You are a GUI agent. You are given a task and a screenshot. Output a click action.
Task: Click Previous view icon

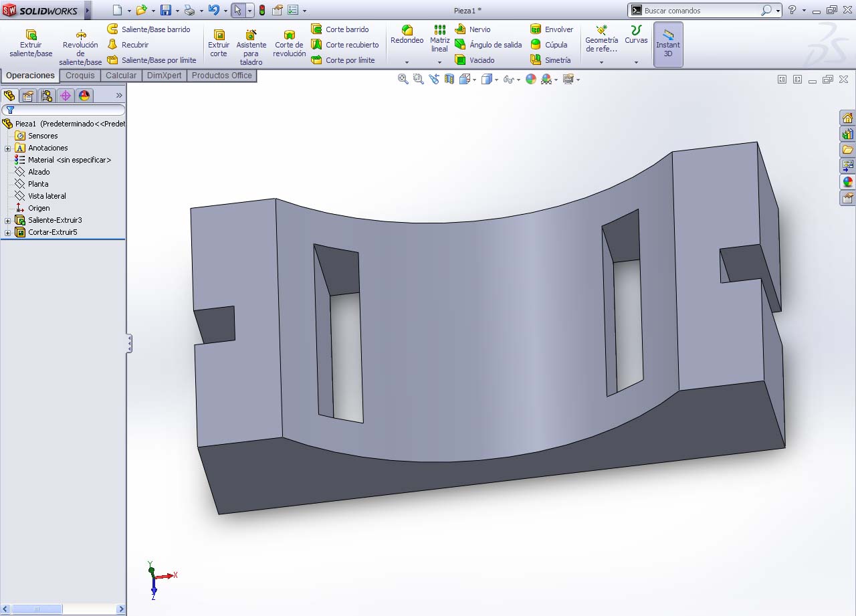434,79
